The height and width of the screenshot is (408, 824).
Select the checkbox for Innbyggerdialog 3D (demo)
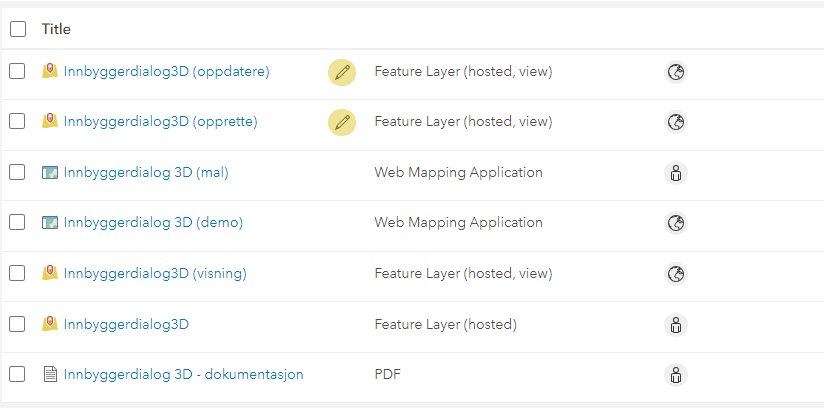pyautogui.click(x=17, y=222)
